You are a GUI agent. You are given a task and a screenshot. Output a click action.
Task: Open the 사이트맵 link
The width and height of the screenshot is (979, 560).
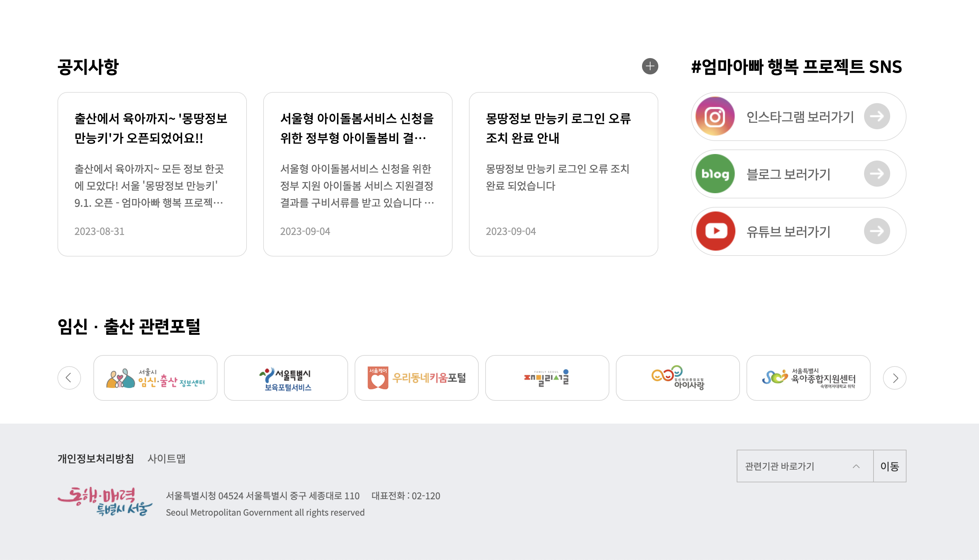166,459
